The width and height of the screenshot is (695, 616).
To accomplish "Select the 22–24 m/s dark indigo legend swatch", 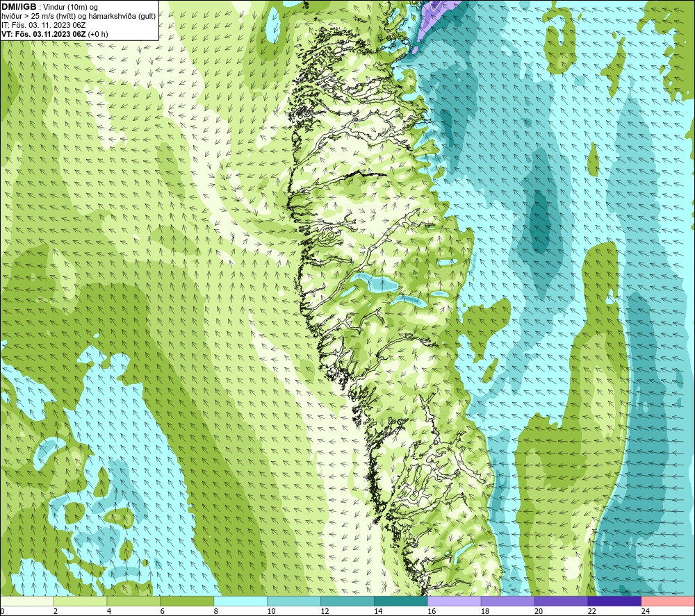I will tap(614, 601).
